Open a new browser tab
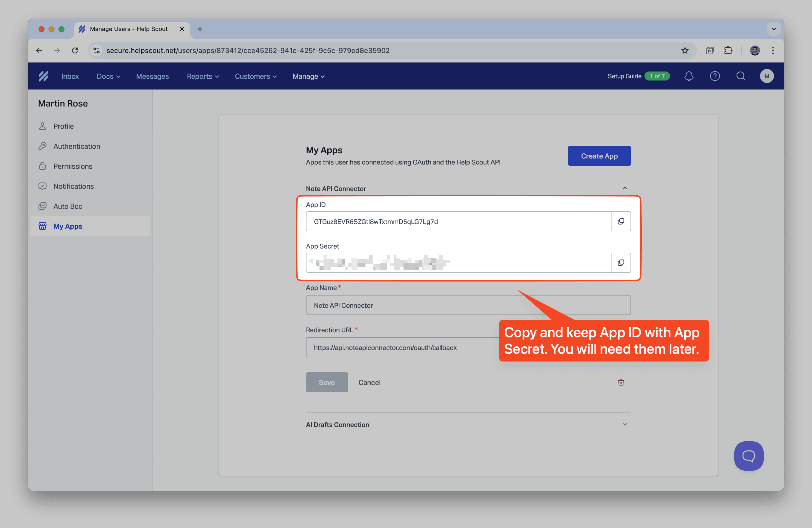 click(200, 29)
